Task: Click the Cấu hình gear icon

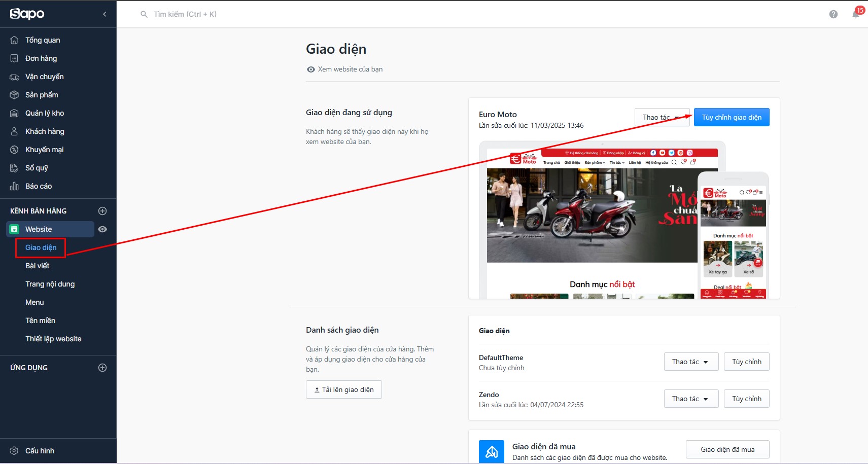Action: (14, 451)
